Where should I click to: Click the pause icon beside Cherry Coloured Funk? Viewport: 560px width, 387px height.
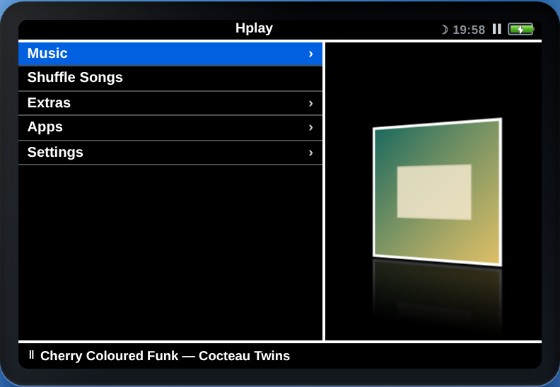[31, 355]
